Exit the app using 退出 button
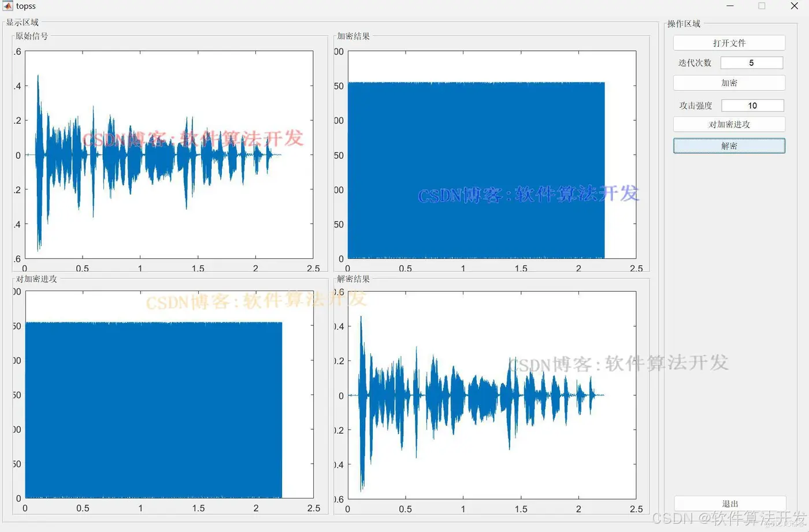This screenshot has height=532, width=809. tap(730, 503)
